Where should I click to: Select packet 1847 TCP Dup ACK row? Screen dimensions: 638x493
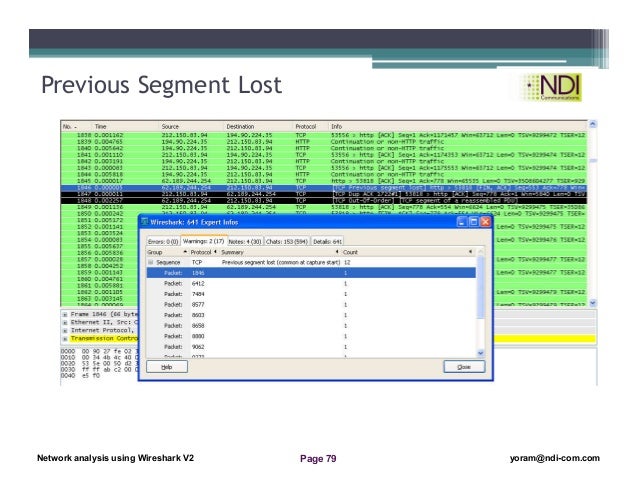pos(324,194)
